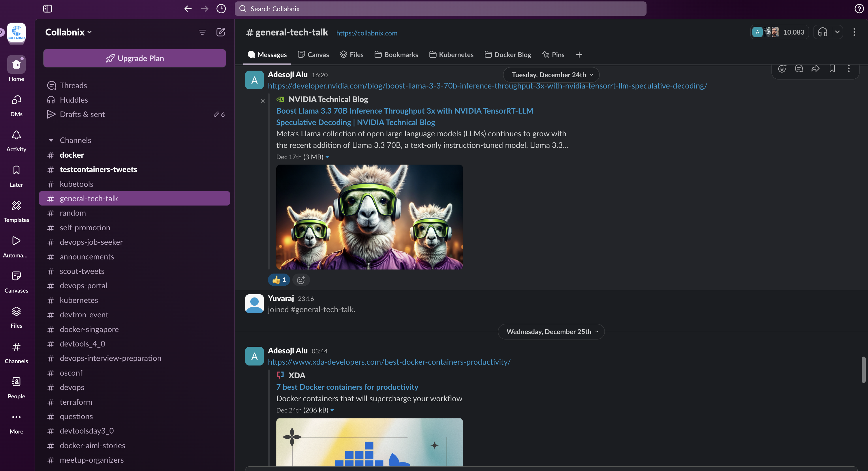Open the sidebar filter icon

point(202,32)
